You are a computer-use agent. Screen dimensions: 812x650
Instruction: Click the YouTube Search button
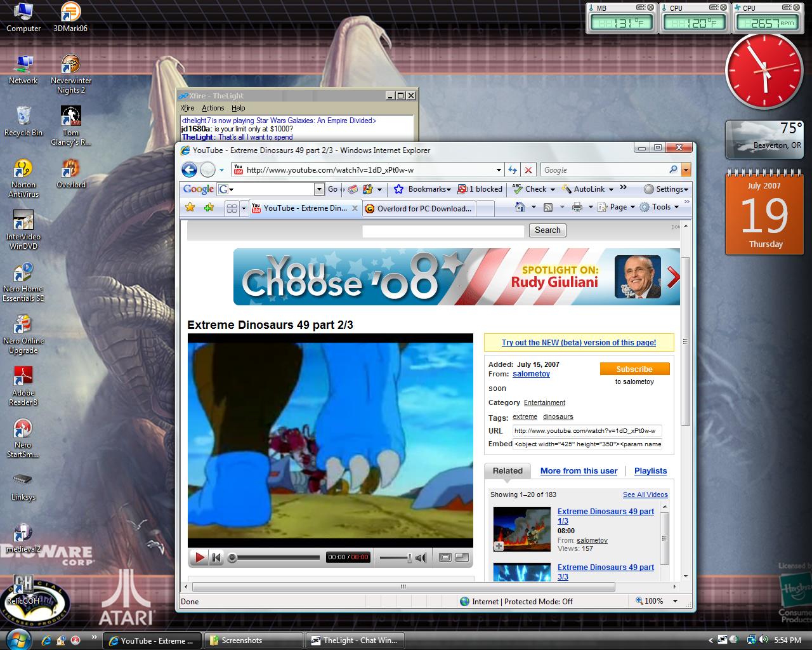tap(547, 230)
